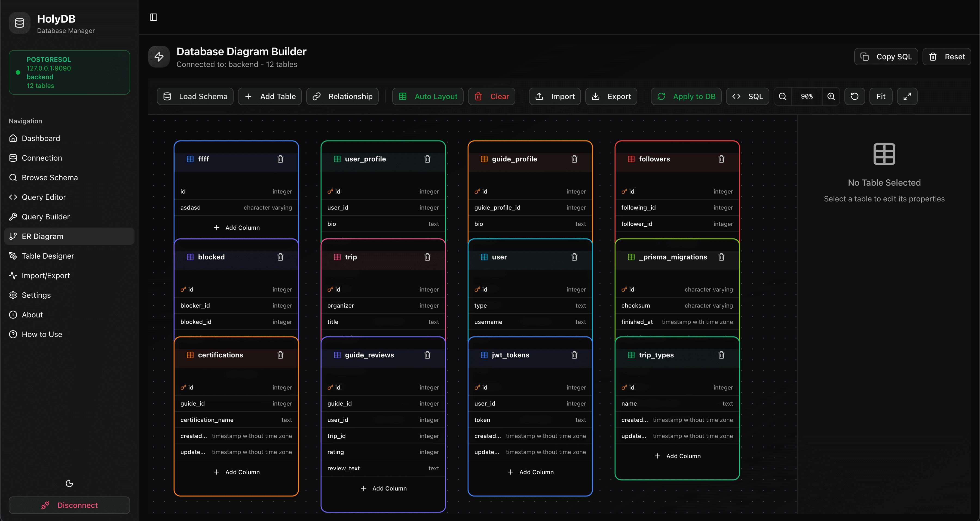Toggle the sidebar collapse icon
Viewport: 980px width, 521px height.
coord(153,17)
